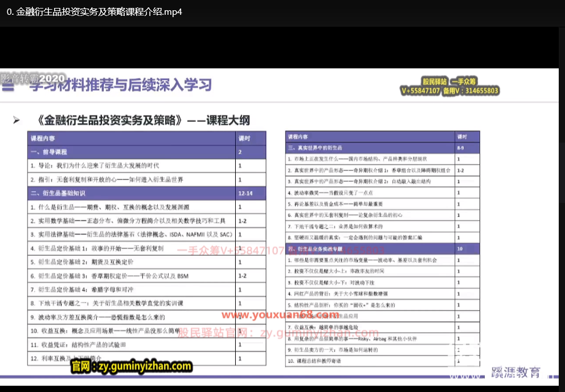Select row 衍生品定价基础 3：香草期权定价

[x=146, y=276]
